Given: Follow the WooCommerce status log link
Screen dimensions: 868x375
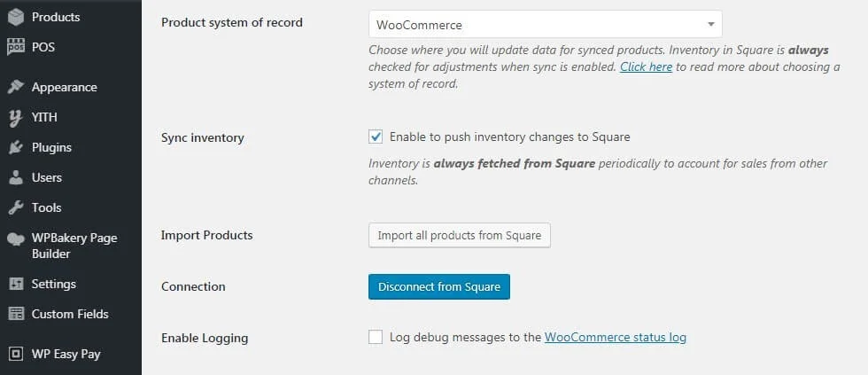Looking at the screenshot, I should [x=616, y=337].
